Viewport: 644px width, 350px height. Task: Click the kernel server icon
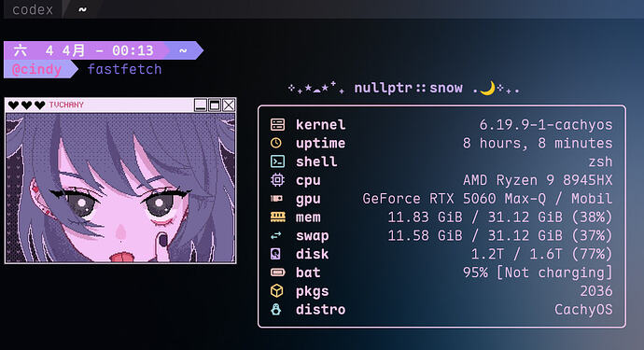tap(277, 124)
